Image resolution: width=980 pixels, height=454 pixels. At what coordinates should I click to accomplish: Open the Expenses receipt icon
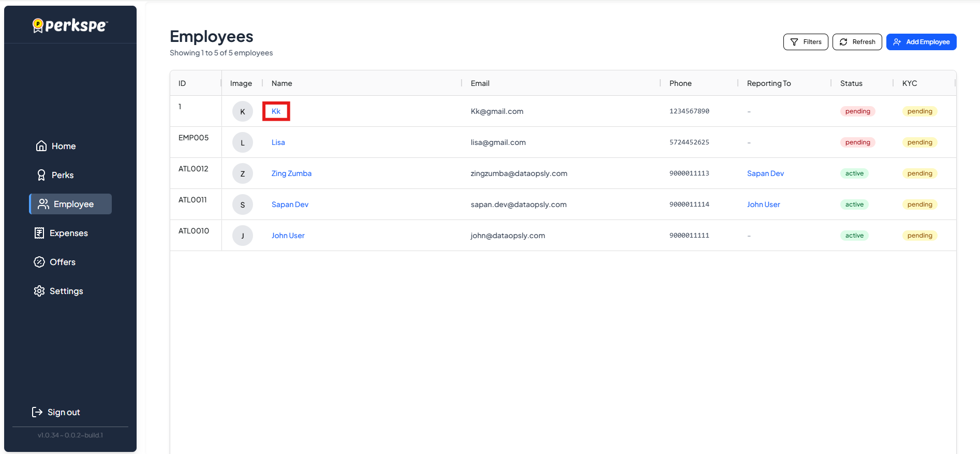point(39,233)
